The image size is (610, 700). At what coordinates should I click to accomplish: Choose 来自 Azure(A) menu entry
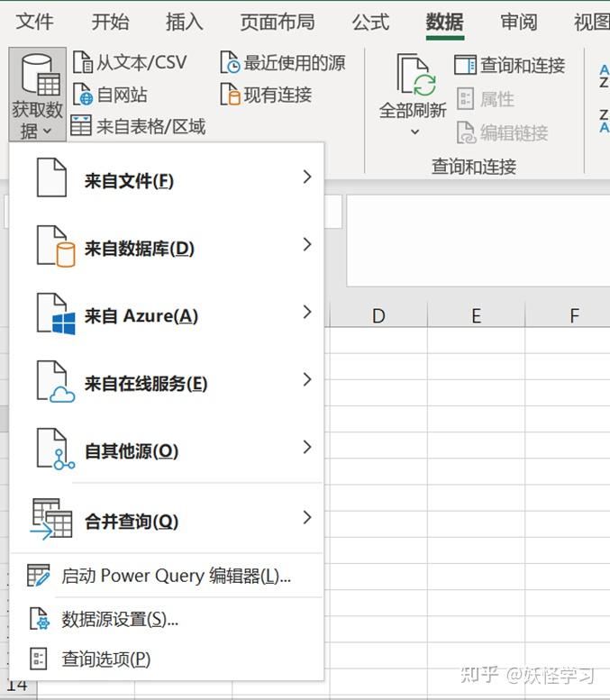tap(166, 316)
